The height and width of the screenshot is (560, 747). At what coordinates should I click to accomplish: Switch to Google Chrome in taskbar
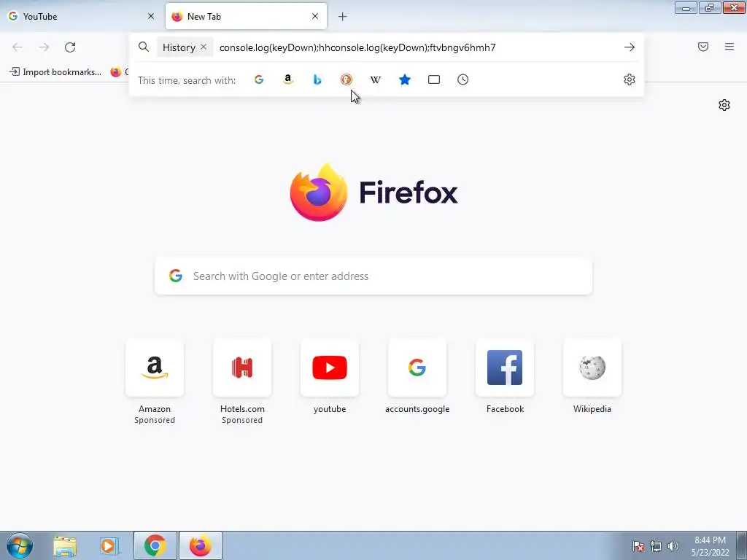(x=155, y=545)
